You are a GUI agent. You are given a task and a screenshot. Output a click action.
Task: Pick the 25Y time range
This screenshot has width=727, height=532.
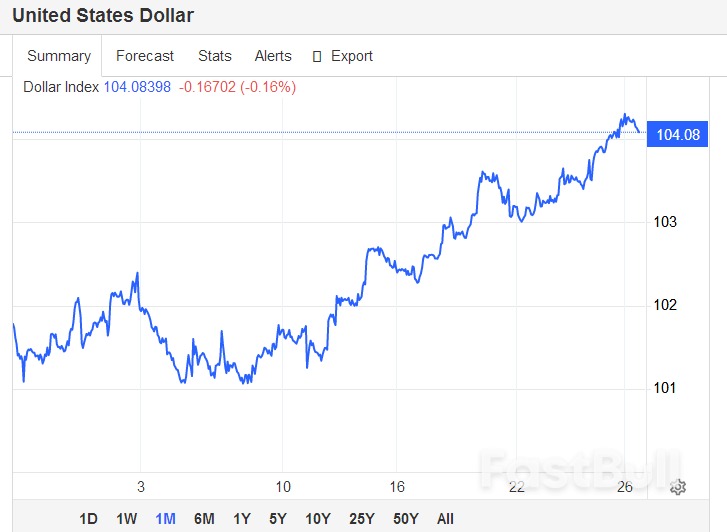point(362,518)
